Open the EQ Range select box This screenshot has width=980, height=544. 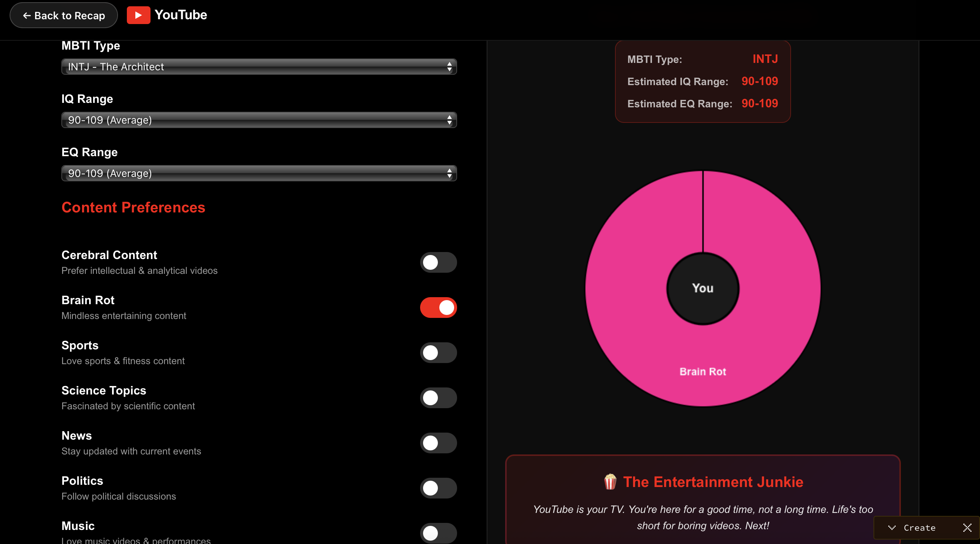click(x=259, y=174)
